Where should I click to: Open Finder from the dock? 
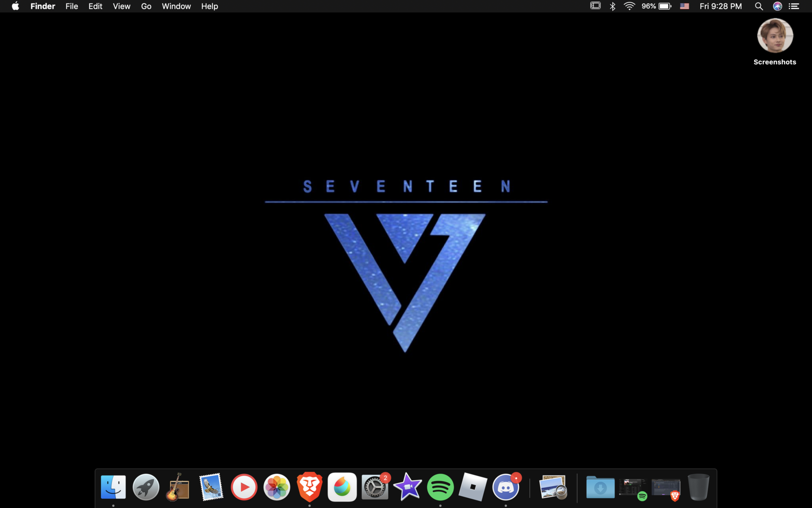click(113, 487)
